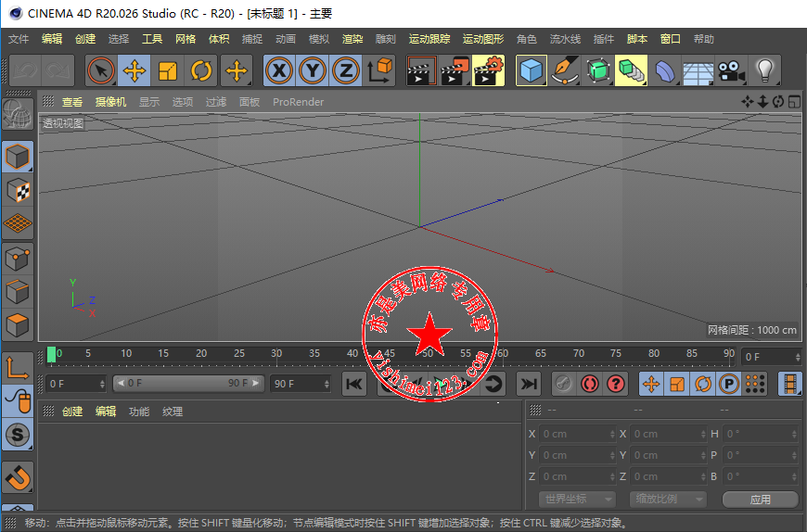Toggle tweak mode mouse icon
The width and height of the screenshot is (807, 532).
[18, 401]
